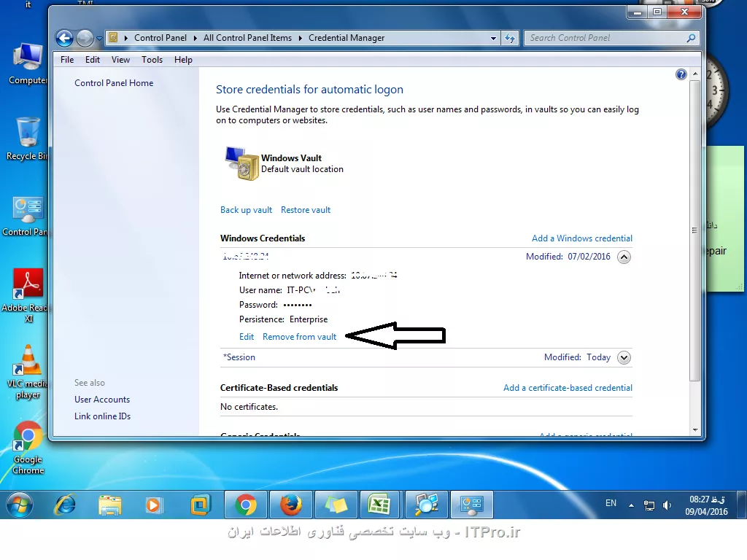The image size is (747, 560).
Task: Open the Windows Start button
Action: pyautogui.click(x=19, y=505)
